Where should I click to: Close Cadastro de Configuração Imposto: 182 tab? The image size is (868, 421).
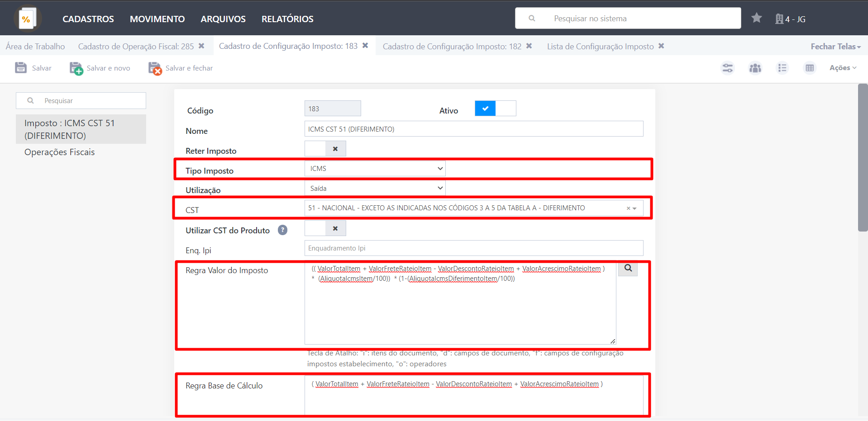[x=529, y=46]
